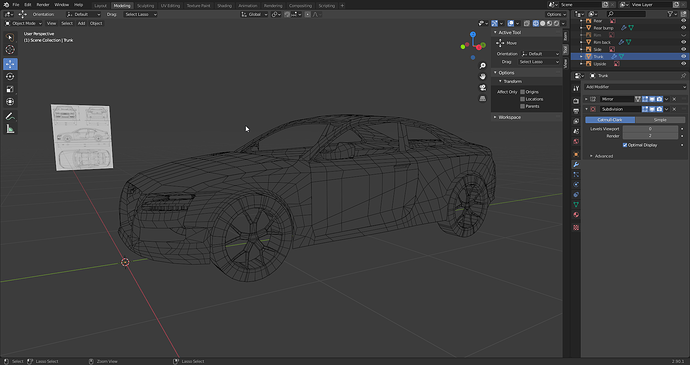Open the Render menu
The height and width of the screenshot is (365, 690).
click(x=43, y=5)
